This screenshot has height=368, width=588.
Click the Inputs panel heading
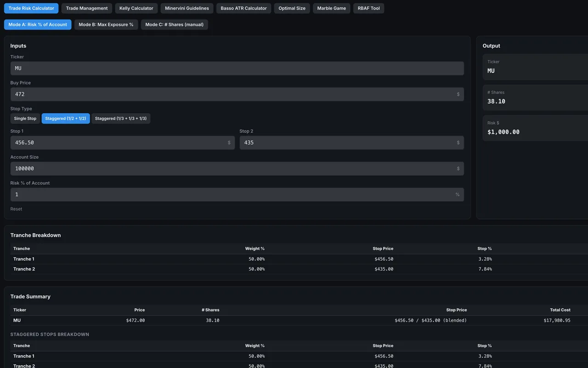(x=18, y=46)
